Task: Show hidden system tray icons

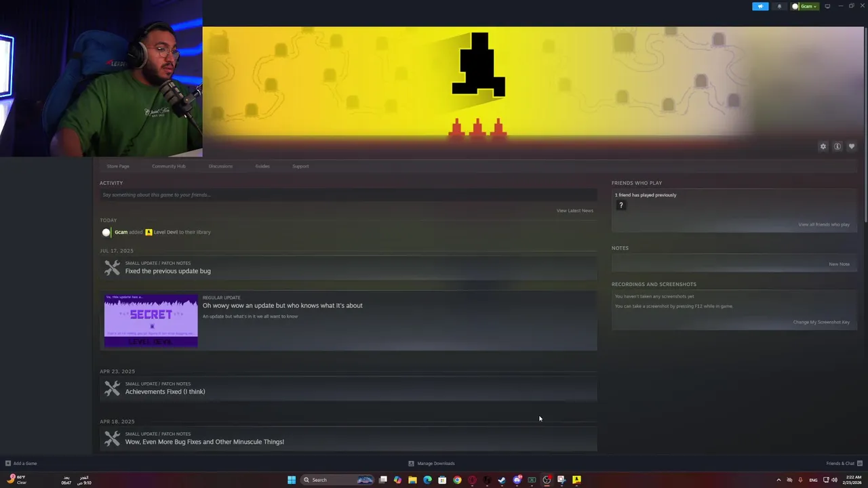Action: (x=778, y=480)
